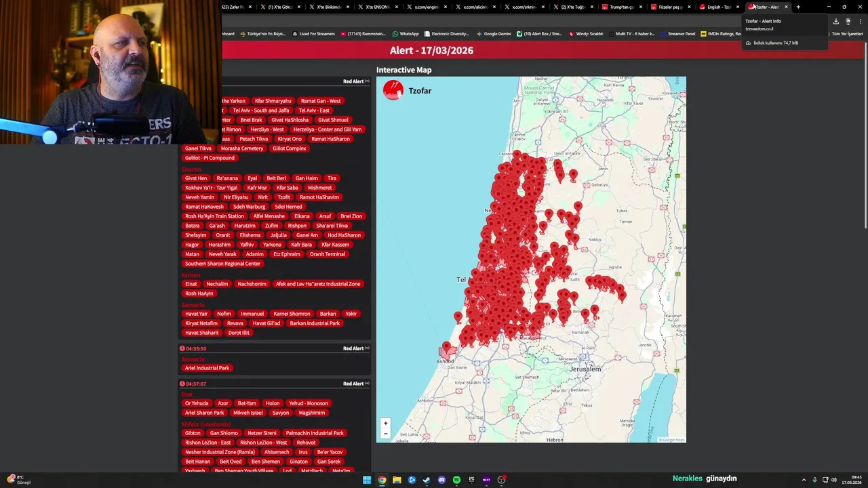Viewport: 868px width, 488px height.
Task: Open the Multi TV bookmark
Action: pos(631,33)
